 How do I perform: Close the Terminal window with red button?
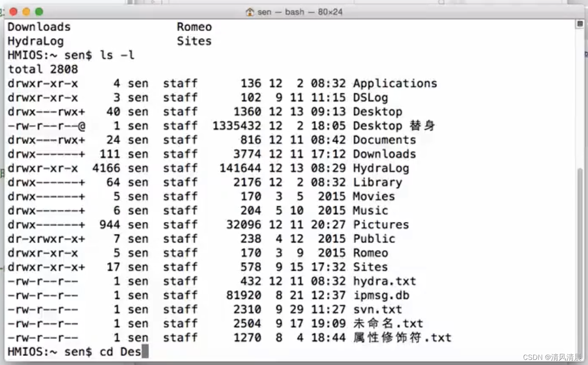point(13,12)
